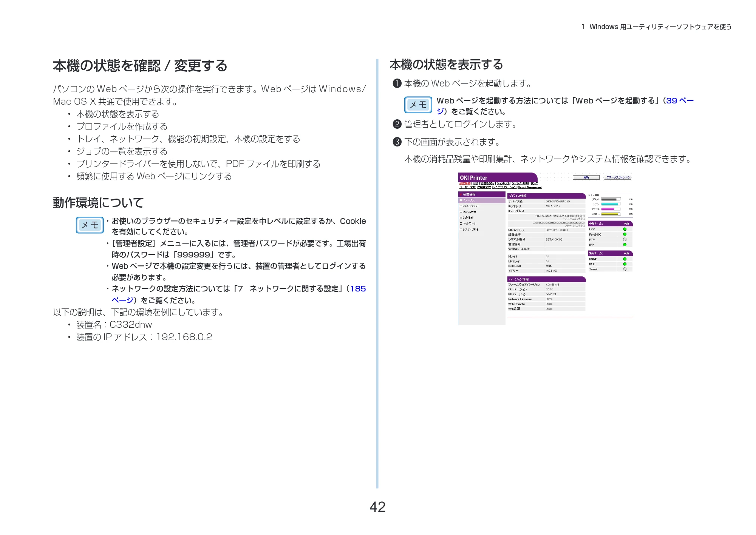The height and width of the screenshot is (535, 756).
Task: Click the page number 42
Action: (x=377, y=507)
